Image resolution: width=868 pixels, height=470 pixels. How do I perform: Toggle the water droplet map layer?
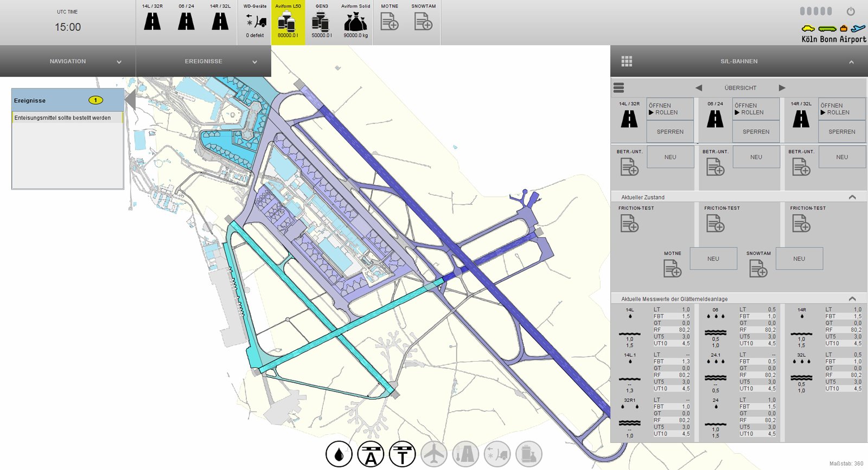pos(339,454)
